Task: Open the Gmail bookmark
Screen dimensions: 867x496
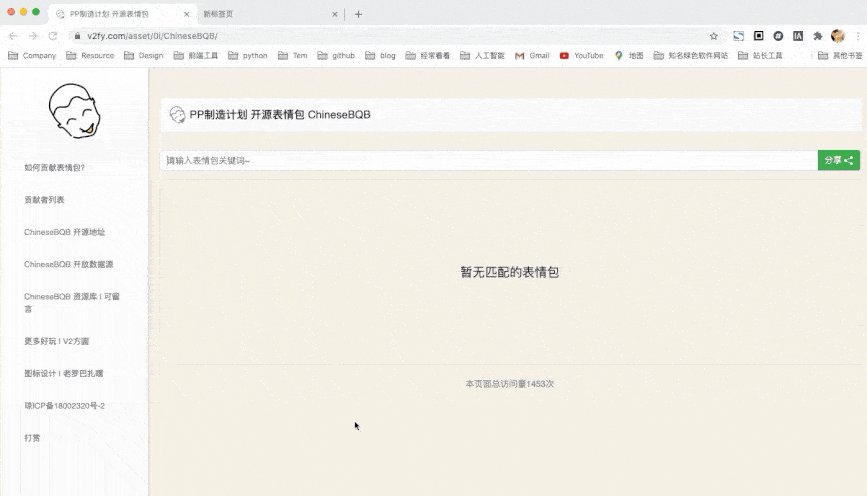Action: (532, 56)
